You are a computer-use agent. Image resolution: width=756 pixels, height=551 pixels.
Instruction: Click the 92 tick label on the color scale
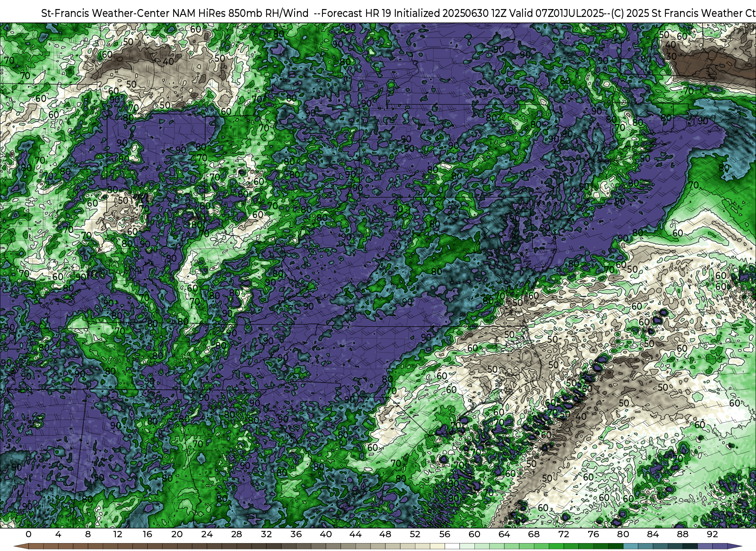[713, 534]
